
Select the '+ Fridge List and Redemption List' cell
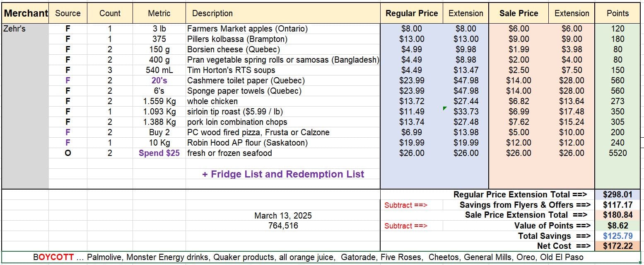(283, 174)
